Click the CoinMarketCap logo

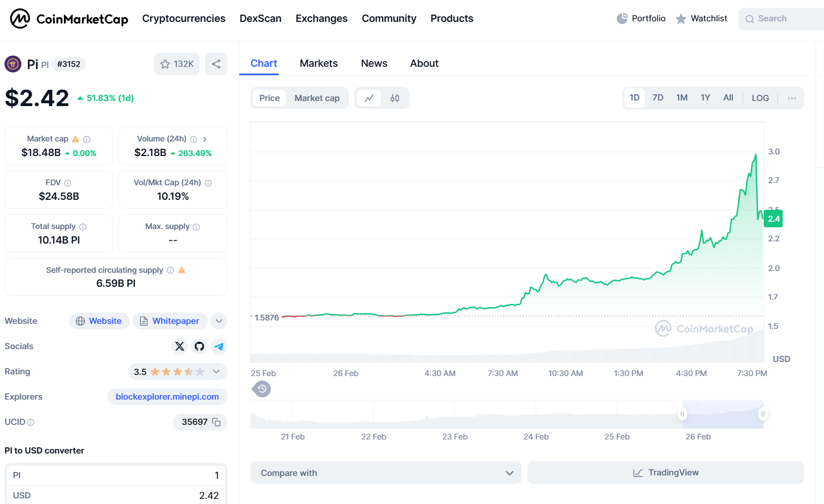pyautogui.click(x=69, y=19)
